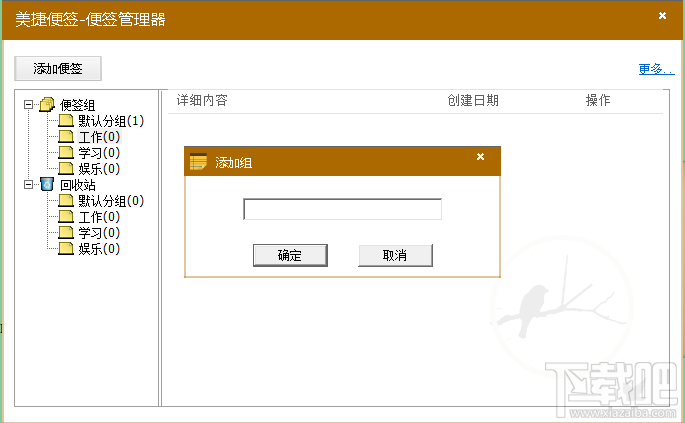Select 默认分组(0) in 回收站

111,201
